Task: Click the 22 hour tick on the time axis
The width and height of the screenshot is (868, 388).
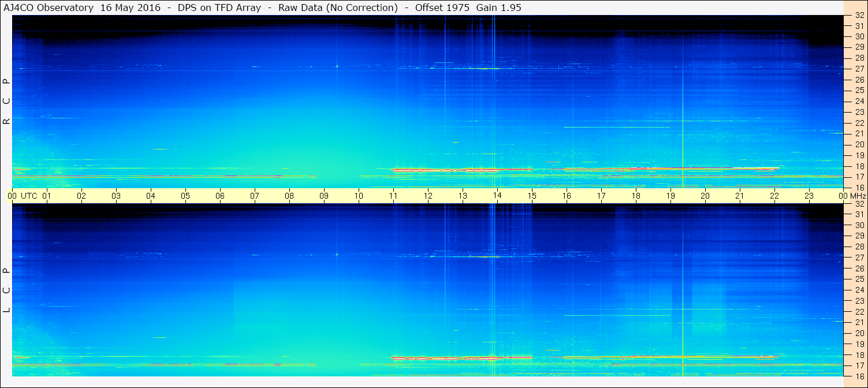Action: point(774,196)
